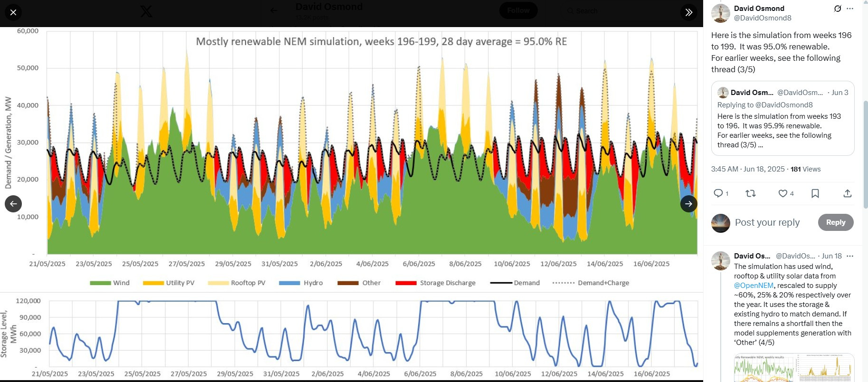Click the Other legend label
This screenshot has width=868, height=382.
coord(372,283)
